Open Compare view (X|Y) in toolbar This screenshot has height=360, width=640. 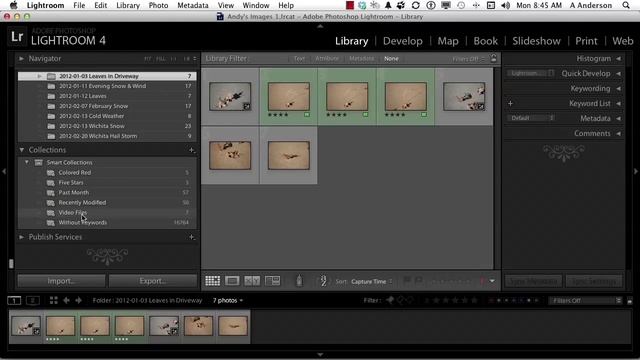[x=252, y=281]
